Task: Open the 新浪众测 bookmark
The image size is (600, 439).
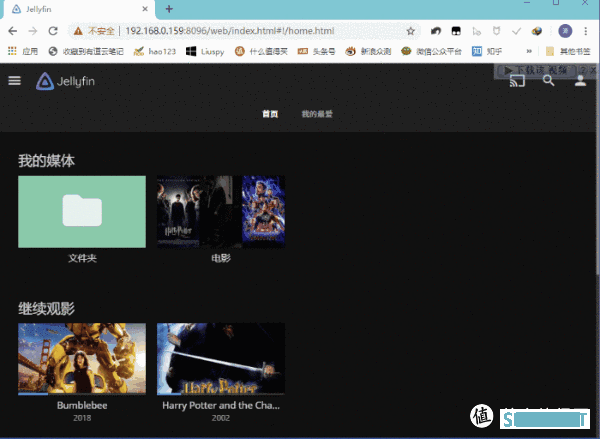Action: tap(368, 51)
